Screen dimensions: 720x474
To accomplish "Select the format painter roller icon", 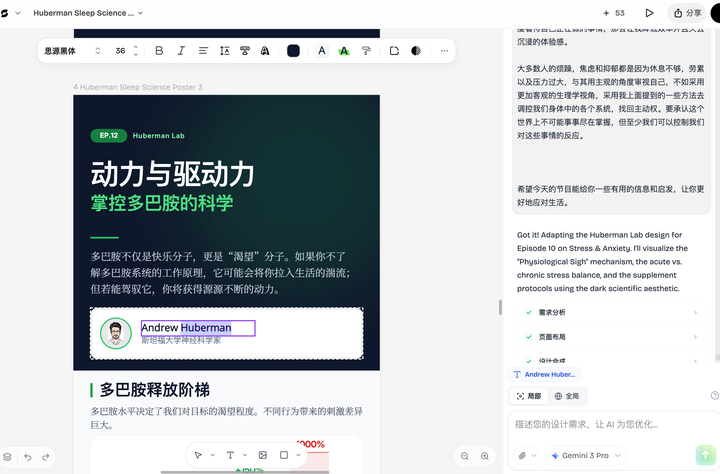I will click(x=366, y=51).
